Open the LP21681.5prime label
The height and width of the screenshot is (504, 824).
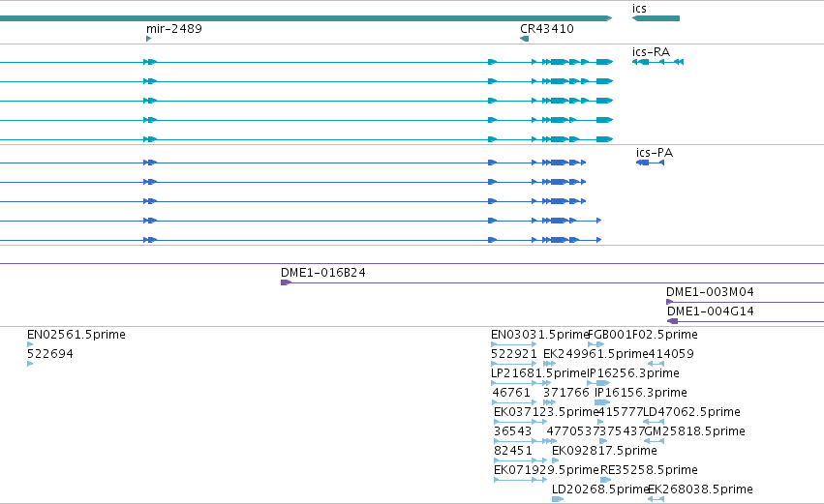click(x=538, y=373)
